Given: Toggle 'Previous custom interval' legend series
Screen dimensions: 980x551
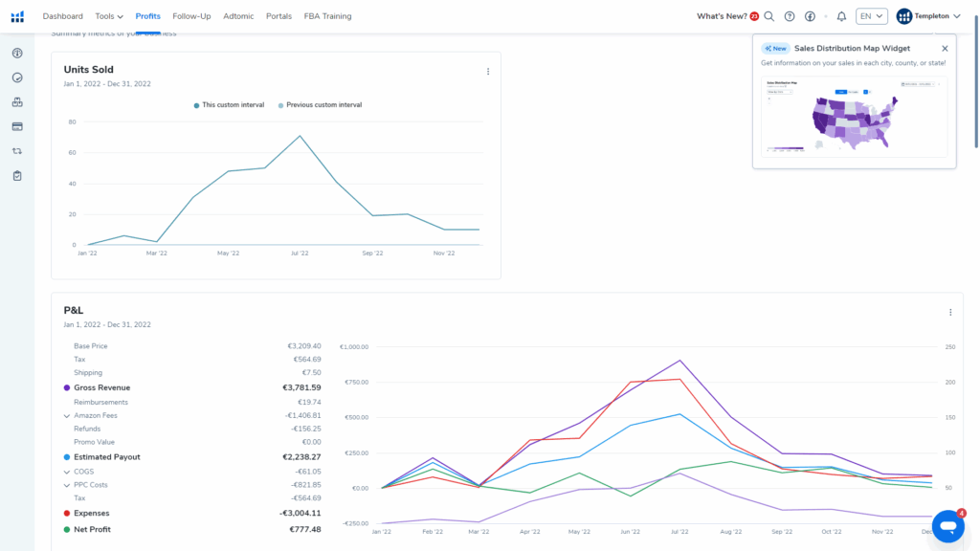Looking at the screenshot, I should [x=320, y=105].
